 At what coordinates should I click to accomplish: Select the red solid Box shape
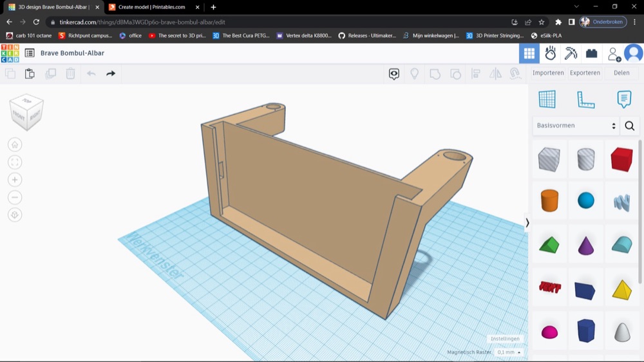pyautogui.click(x=621, y=160)
